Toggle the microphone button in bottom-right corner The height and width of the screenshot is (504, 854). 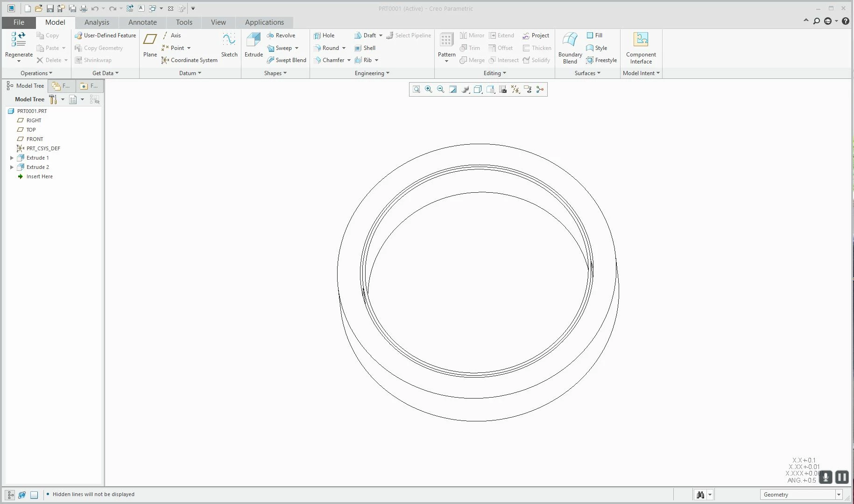point(826,477)
